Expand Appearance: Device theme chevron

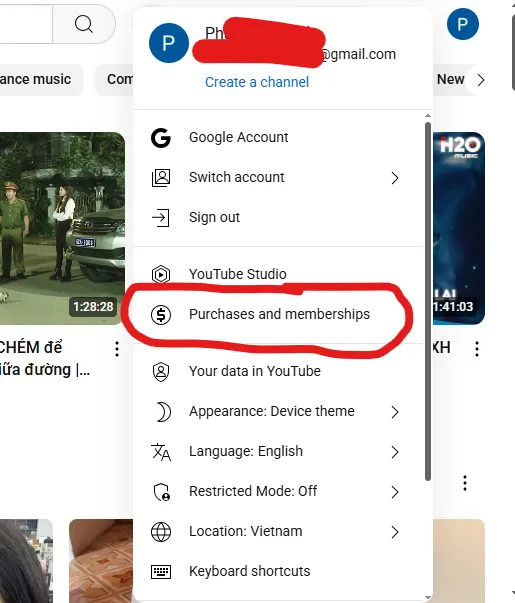click(395, 412)
